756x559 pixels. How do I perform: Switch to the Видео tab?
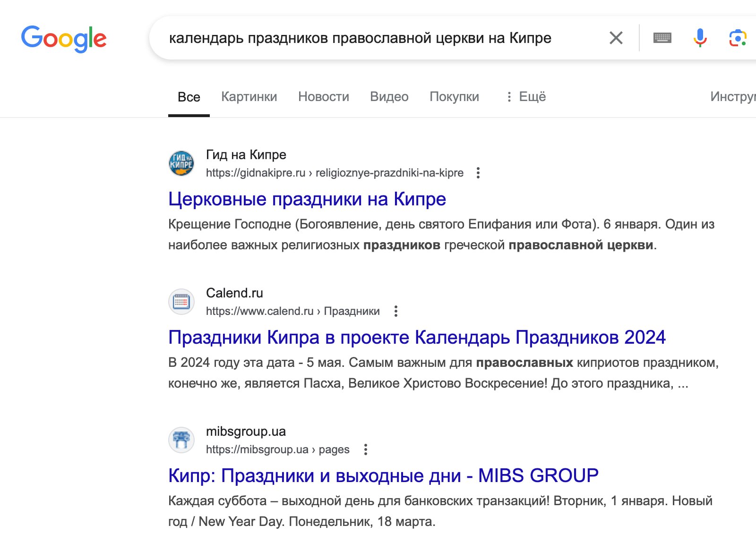pos(389,97)
